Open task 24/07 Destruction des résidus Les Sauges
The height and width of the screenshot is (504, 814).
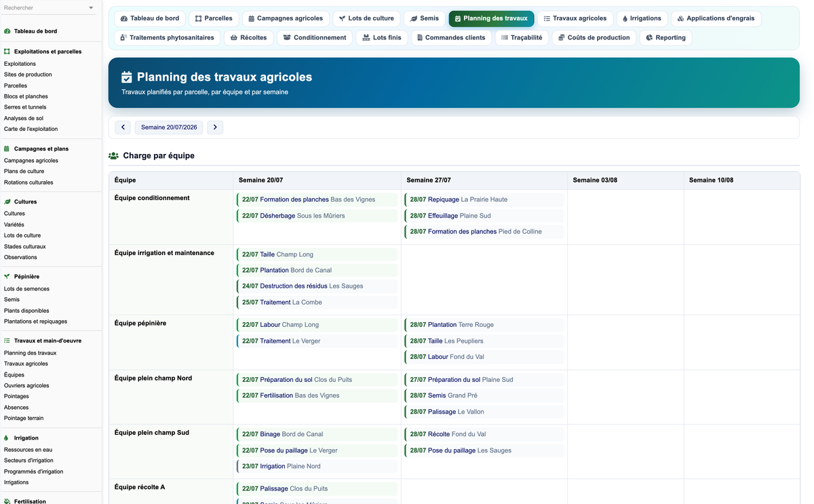(x=317, y=286)
